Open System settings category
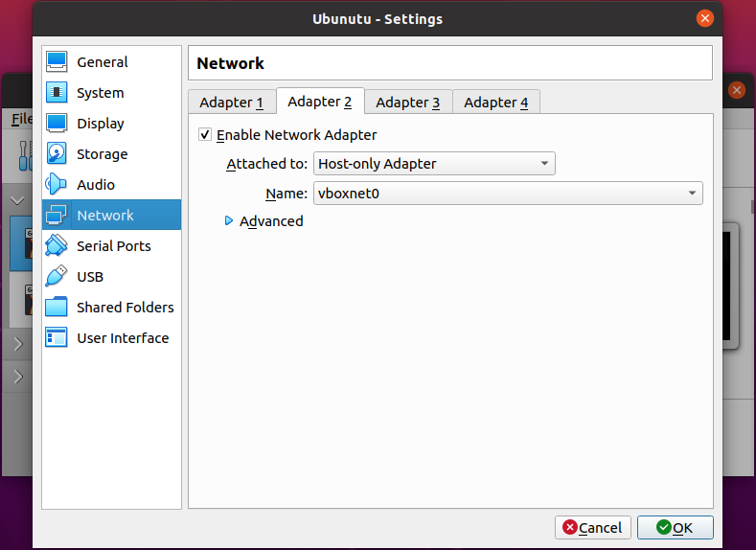This screenshot has height=550, width=756. [x=111, y=93]
